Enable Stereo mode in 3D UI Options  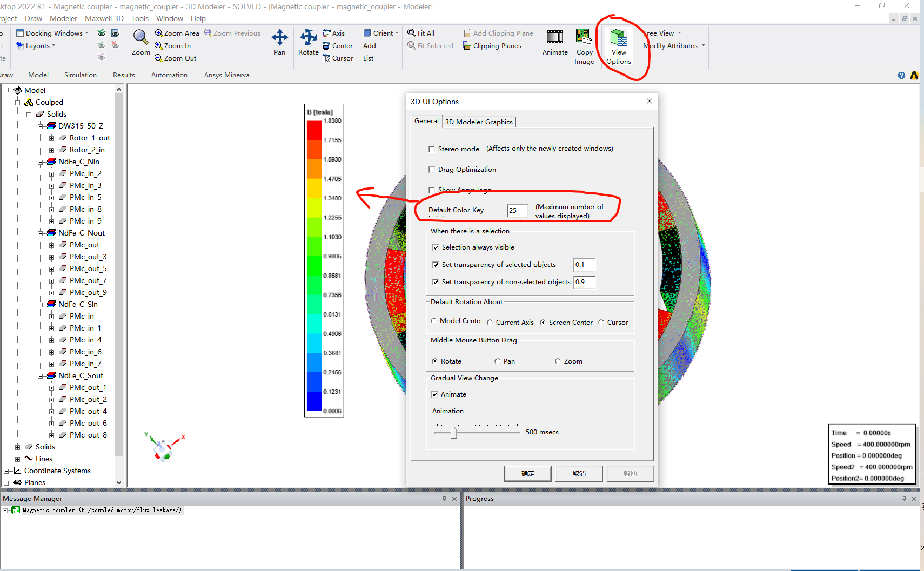[432, 149]
